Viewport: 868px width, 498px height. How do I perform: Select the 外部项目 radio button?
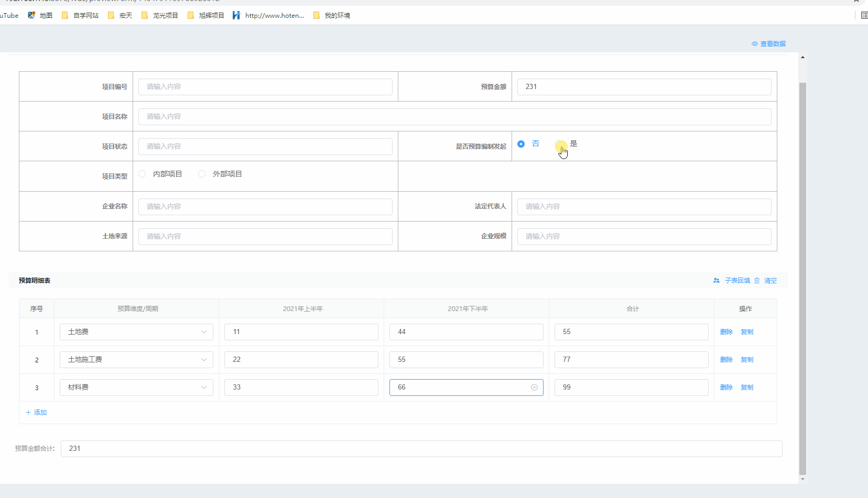click(202, 174)
